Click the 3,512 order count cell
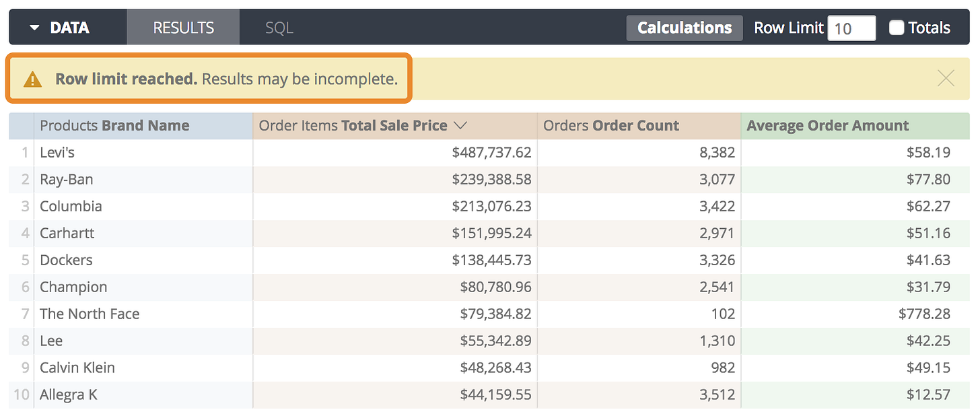The height and width of the screenshot is (420, 980). pyautogui.click(x=639, y=395)
